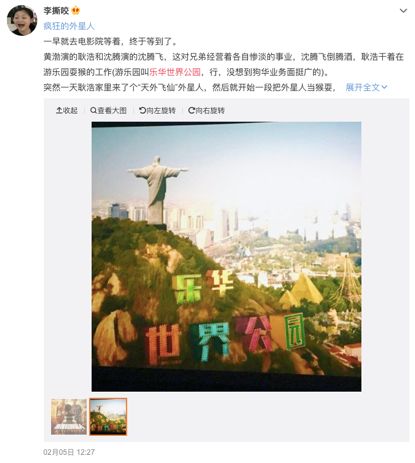Open the post options chevron menu

point(403,11)
